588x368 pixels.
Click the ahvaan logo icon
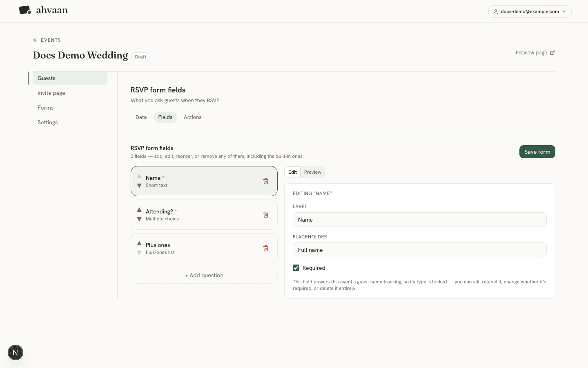pos(25,10)
